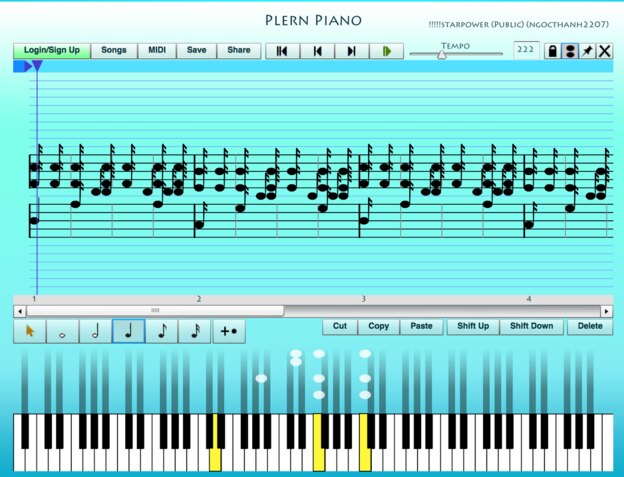Step forward one position

point(351,51)
